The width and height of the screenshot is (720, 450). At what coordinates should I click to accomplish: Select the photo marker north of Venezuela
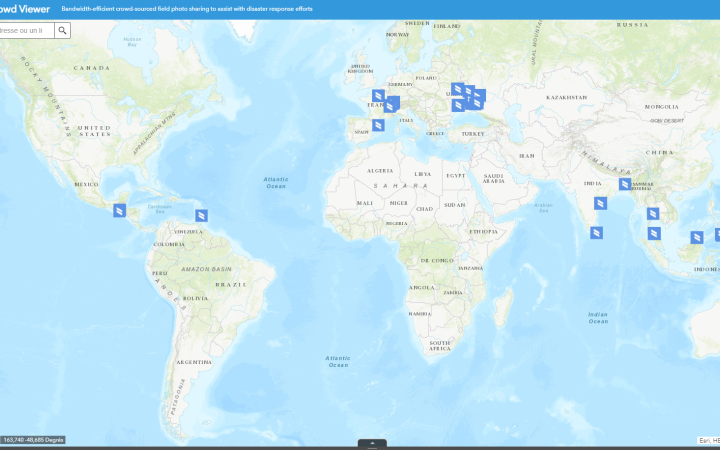(x=201, y=215)
